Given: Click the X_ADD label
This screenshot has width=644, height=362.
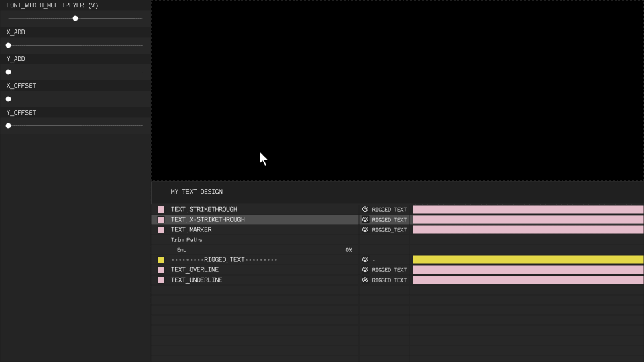Looking at the screenshot, I should click(15, 32).
